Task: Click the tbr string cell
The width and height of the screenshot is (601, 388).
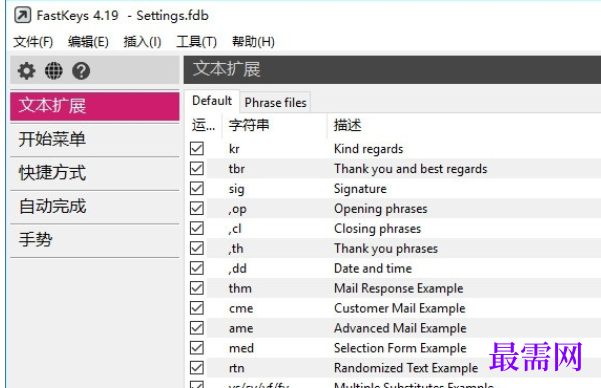Action: (x=236, y=169)
